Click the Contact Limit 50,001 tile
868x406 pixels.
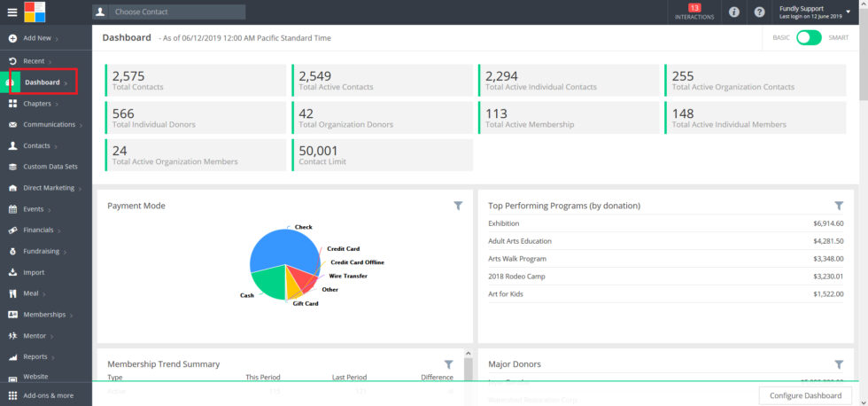point(382,155)
